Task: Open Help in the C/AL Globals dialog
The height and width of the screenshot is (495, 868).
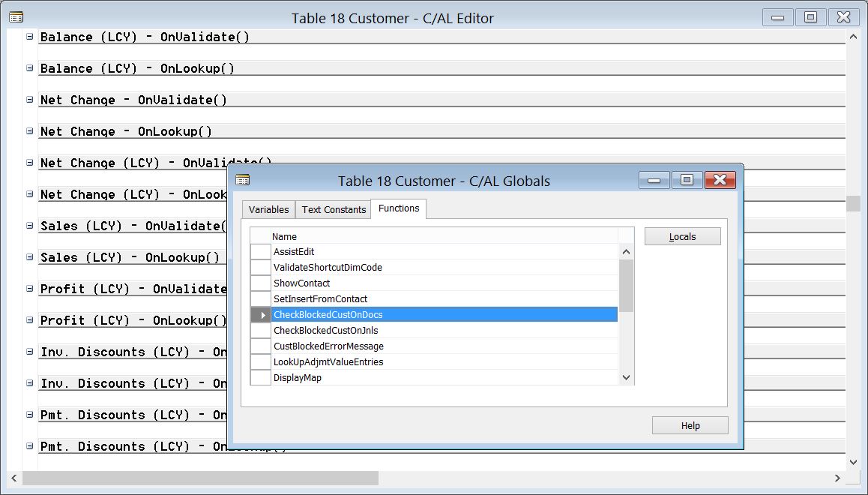Action: (690, 425)
